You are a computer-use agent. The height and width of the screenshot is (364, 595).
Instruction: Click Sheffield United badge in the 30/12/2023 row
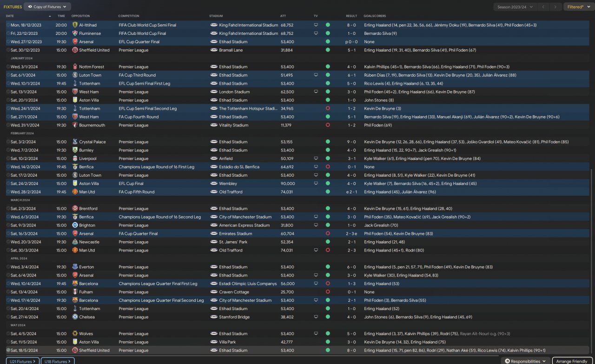point(75,50)
